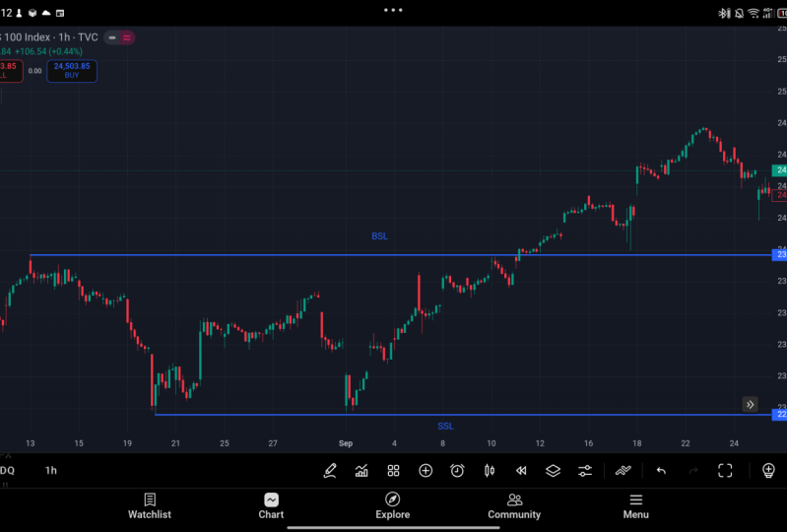The image size is (787, 532).
Task: Tap the greyed-out redo arrow
Action: click(693, 470)
